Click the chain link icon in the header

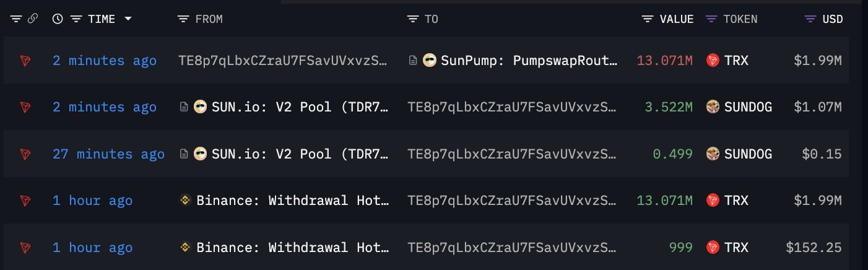33,19
